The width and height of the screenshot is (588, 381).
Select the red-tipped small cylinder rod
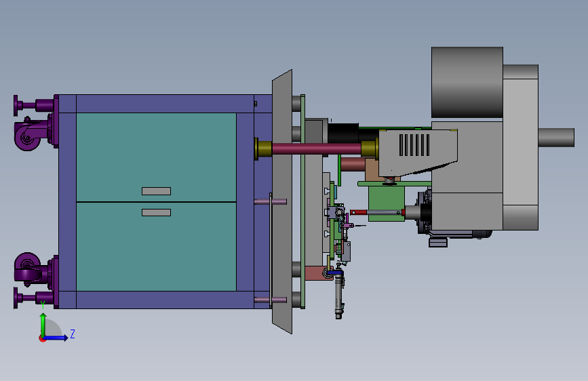point(377,212)
